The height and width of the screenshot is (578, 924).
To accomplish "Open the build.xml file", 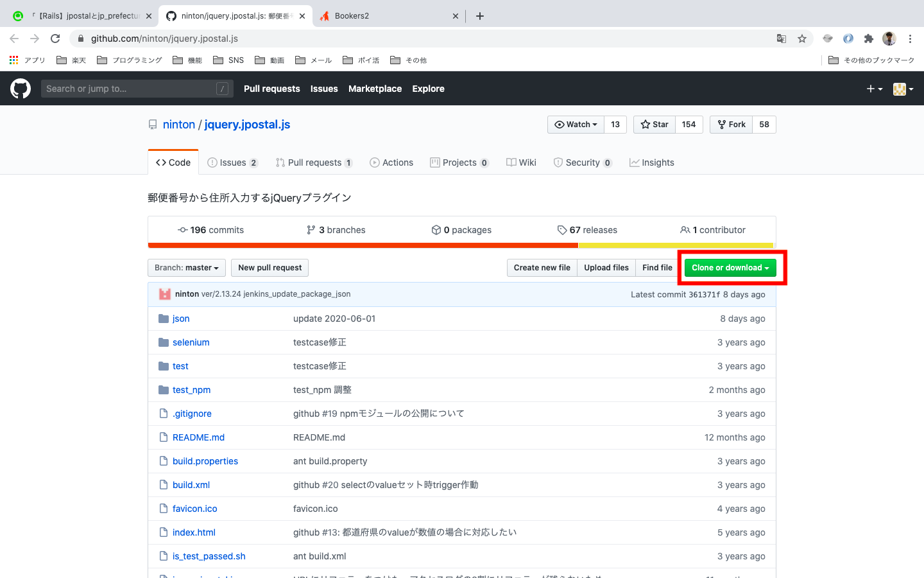I will click(x=191, y=485).
